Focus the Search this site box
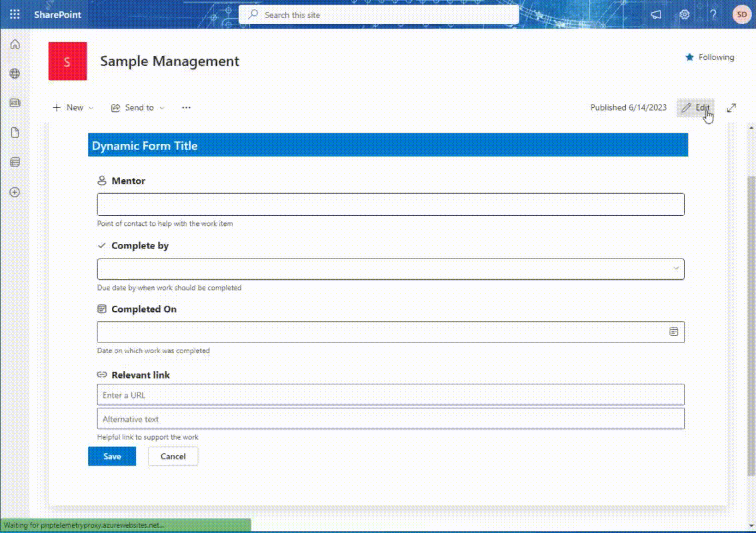The height and width of the screenshot is (533, 756). 379,15
